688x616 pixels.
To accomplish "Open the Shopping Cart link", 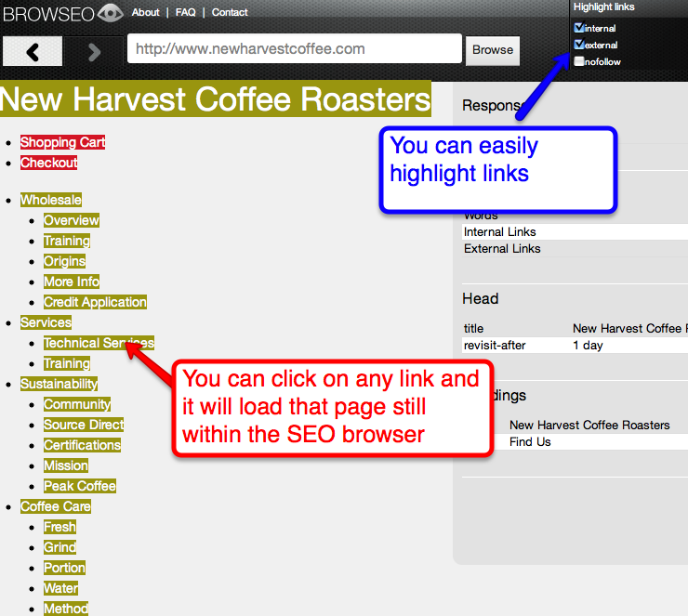I will point(62,142).
